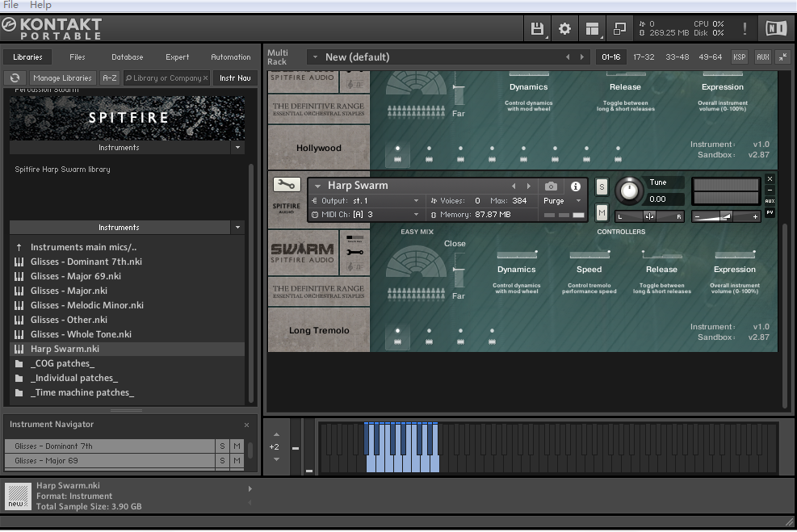Screen dimensions: 797x532
Task: Adjust the Harp Swarm Tune knob
Action: [629, 191]
